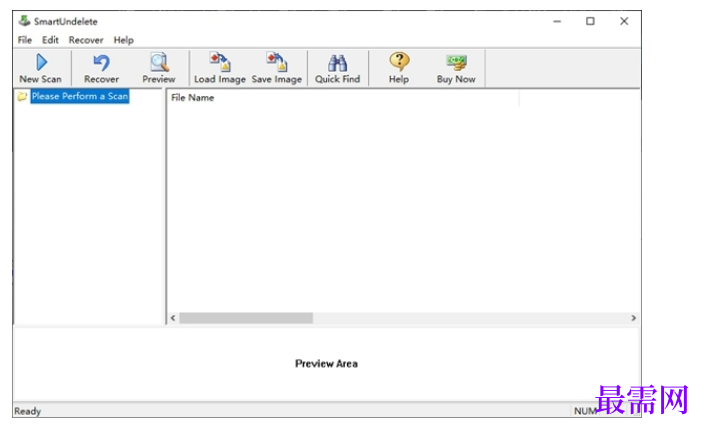Click the Preview Area text

(x=326, y=364)
